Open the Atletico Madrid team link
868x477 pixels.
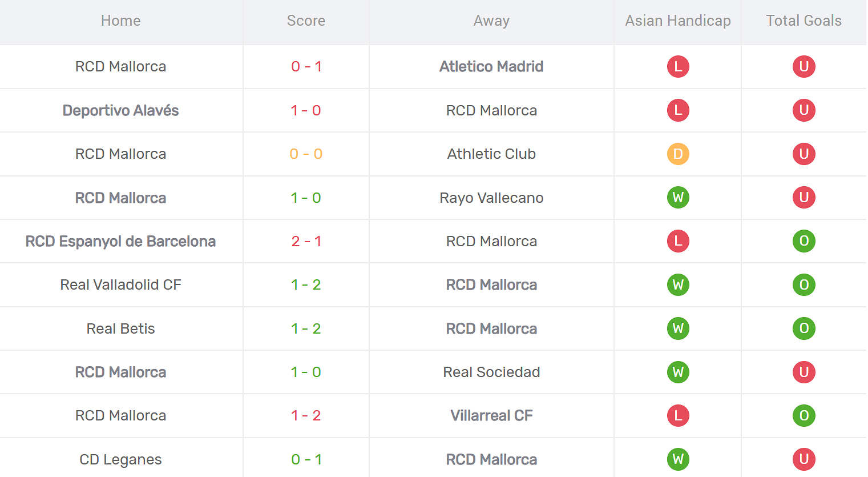pyautogui.click(x=491, y=66)
